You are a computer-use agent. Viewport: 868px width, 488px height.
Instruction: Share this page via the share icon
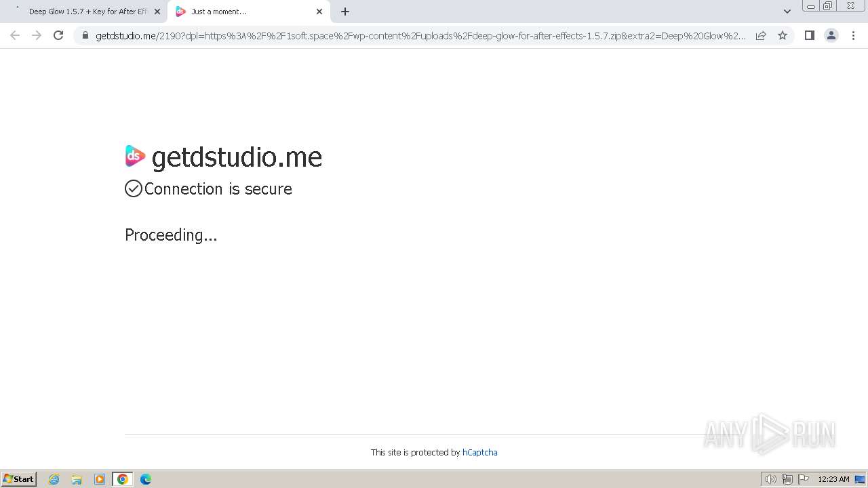pyautogui.click(x=761, y=35)
